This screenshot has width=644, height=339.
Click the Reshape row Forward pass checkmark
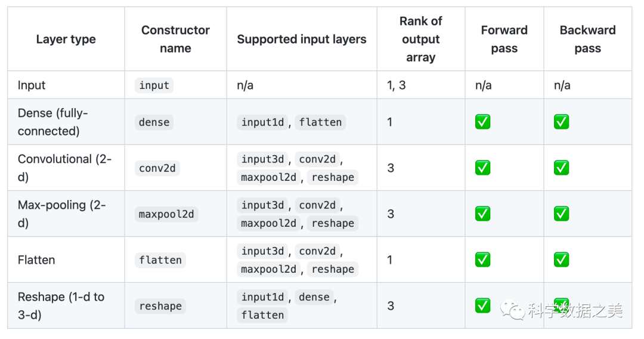pyautogui.click(x=482, y=306)
